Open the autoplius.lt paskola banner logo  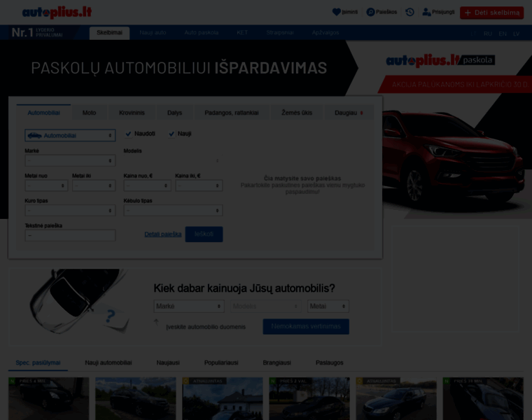440,60
